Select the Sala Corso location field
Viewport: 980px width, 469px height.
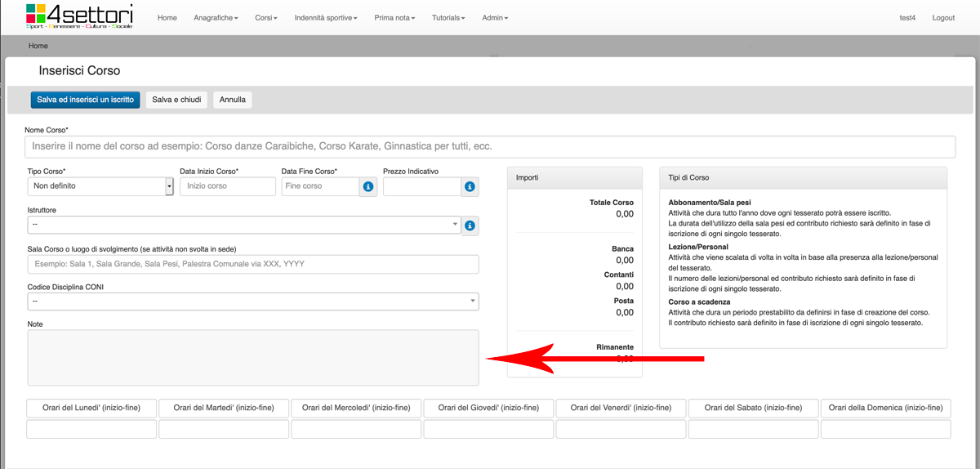pyautogui.click(x=252, y=264)
